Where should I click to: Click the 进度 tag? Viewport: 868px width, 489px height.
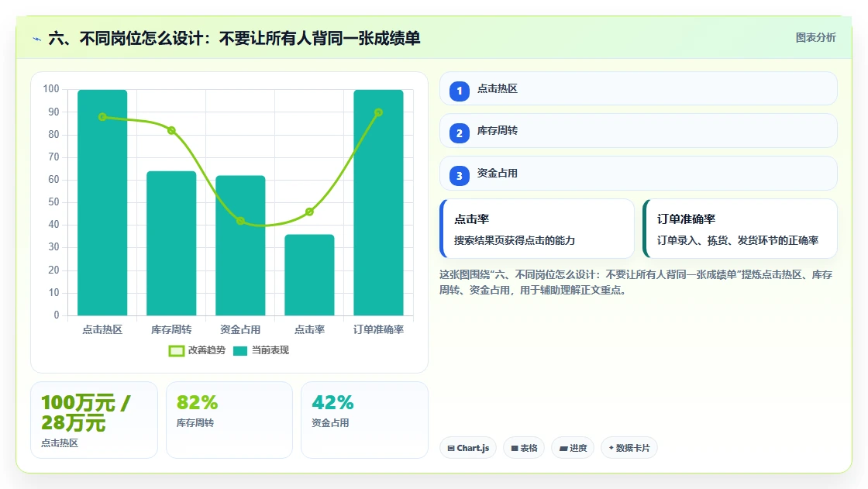[573, 447]
